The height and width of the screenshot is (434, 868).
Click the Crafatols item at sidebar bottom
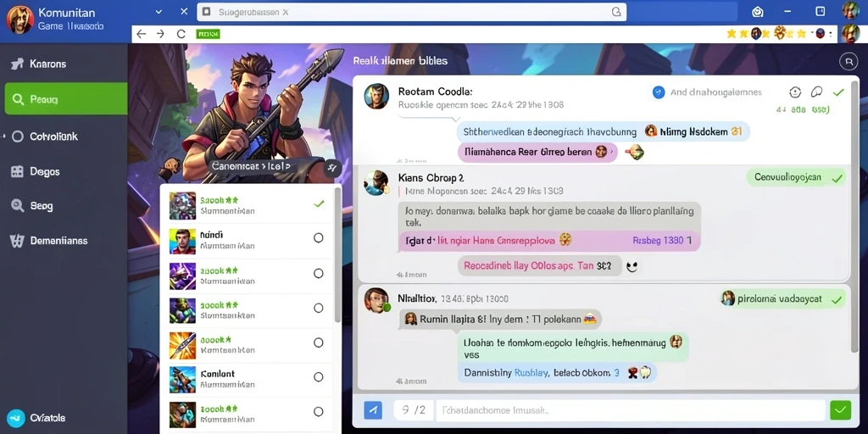(x=37, y=418)
